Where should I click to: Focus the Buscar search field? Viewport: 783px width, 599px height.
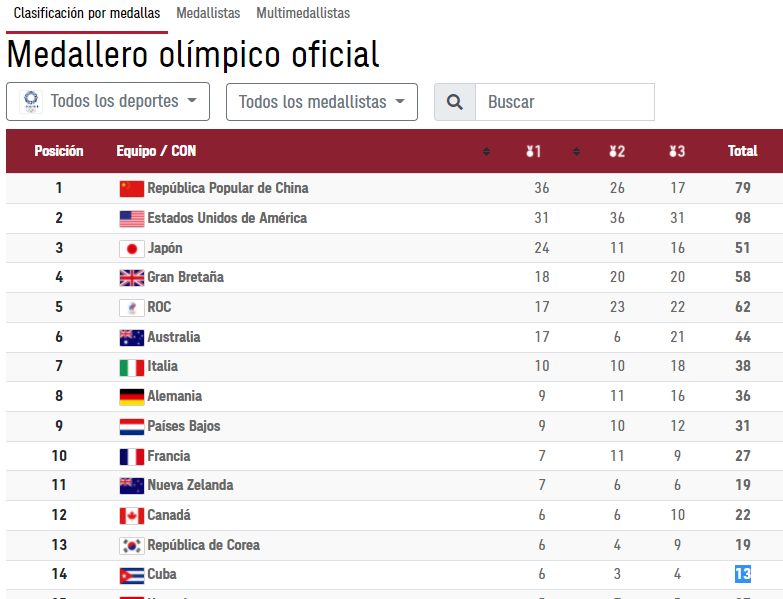pyautogui.click(x=564, y=102)
